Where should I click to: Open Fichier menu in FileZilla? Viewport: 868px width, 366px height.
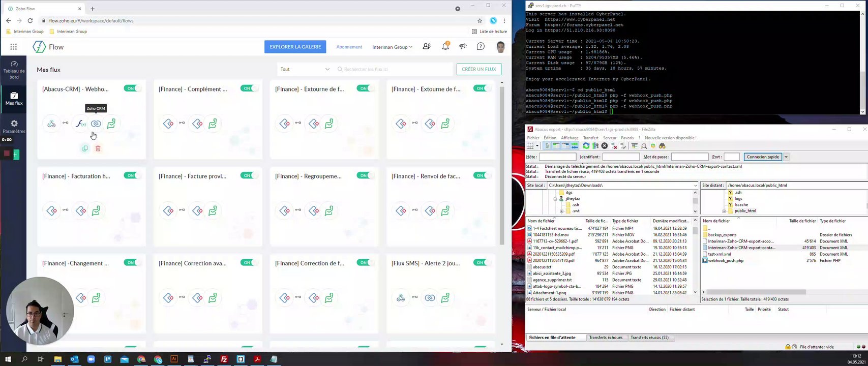click(x=533, y=138)
